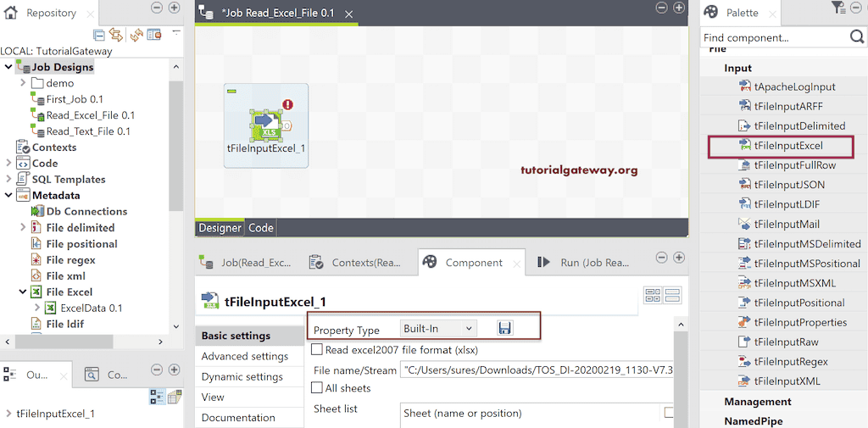Select tFileInputFullRow in the Palette
The width and height of the screenshot is (868, 428).
[x=787, y=165]
